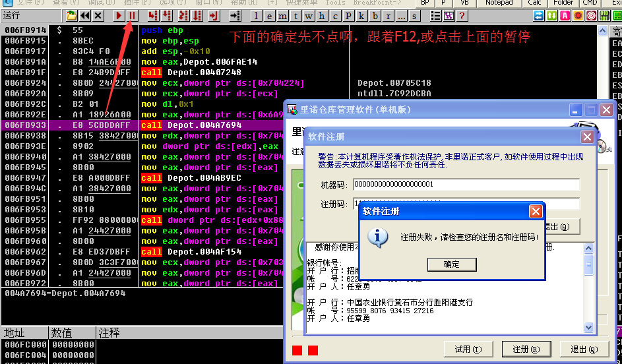This screenshot has height=364, width=622.
Task: Click disassembly pane scroll up arrow
Action: (602, 31)
